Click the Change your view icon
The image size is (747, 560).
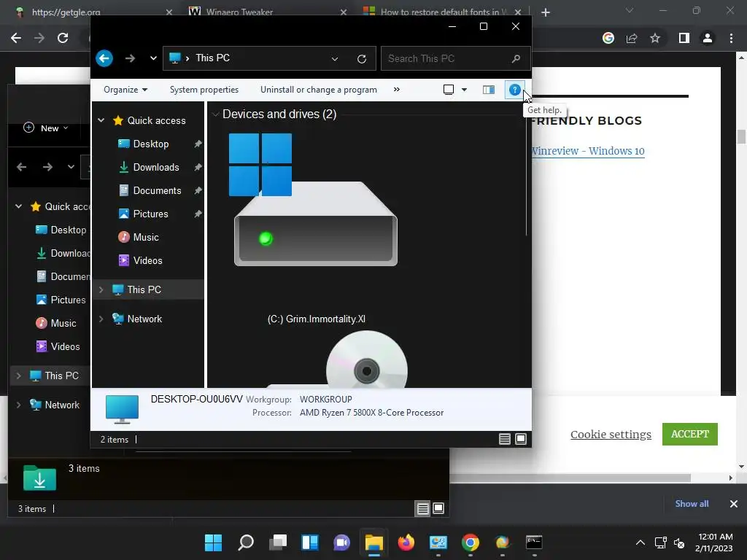(449, 90)
